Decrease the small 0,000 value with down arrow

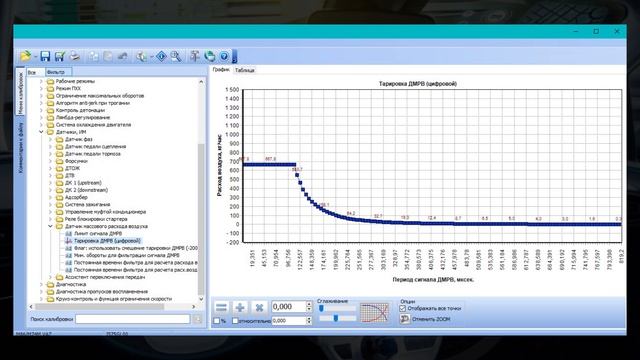pyautogui.click(x=309, y=323)
